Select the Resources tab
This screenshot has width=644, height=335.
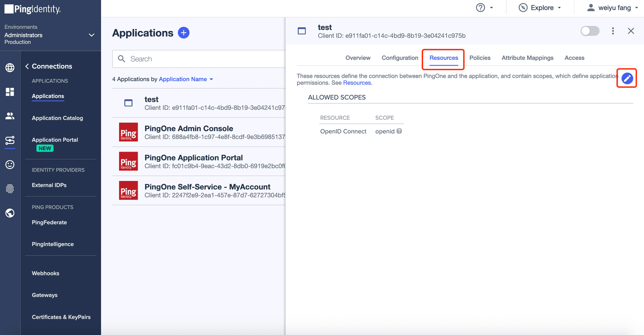pyautogui.click(x=444, y=58)
